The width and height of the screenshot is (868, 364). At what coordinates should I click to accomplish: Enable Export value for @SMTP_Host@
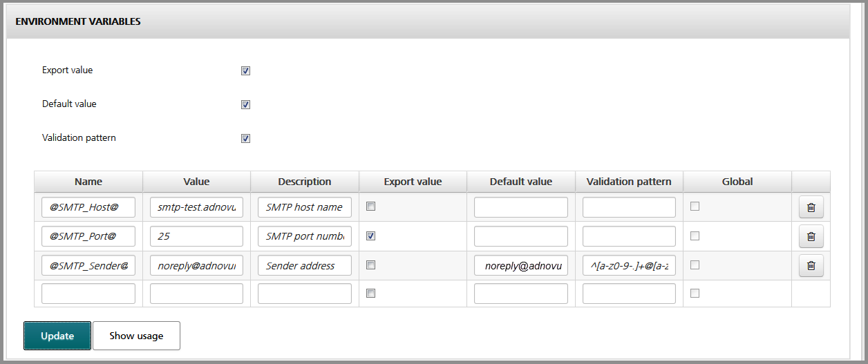(x=371, y=206)
